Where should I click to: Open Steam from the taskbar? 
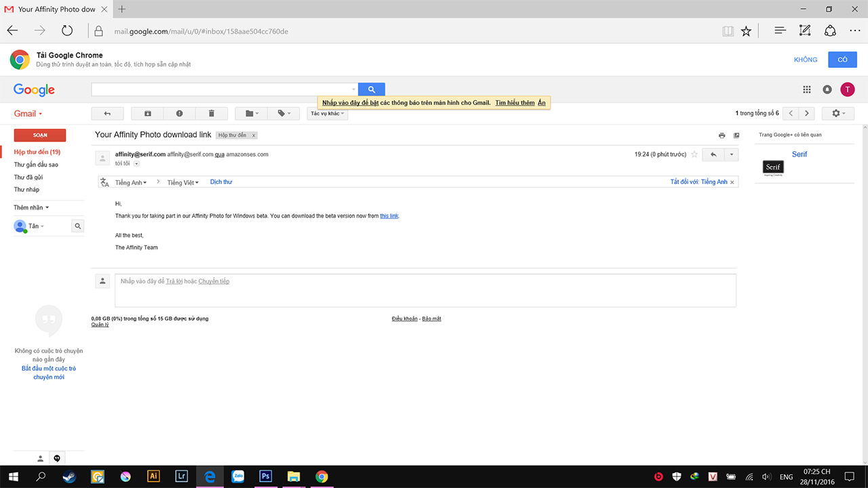tap(69, 476)
